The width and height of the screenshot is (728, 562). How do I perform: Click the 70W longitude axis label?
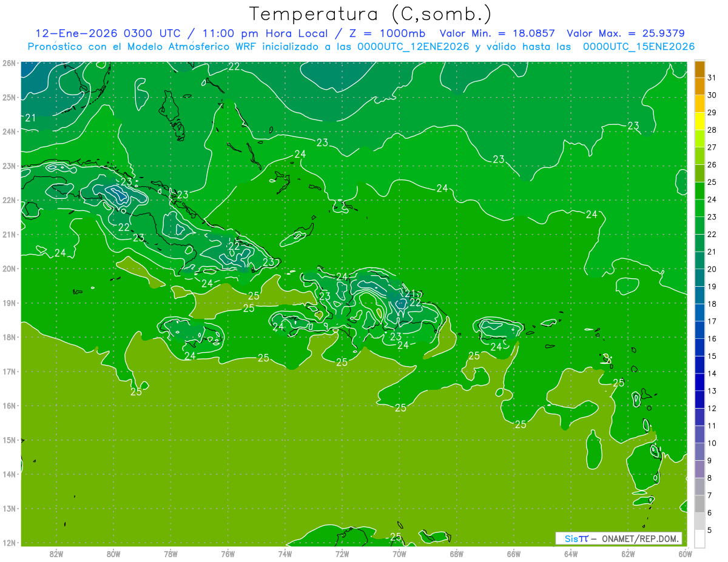tap(399, 554)
